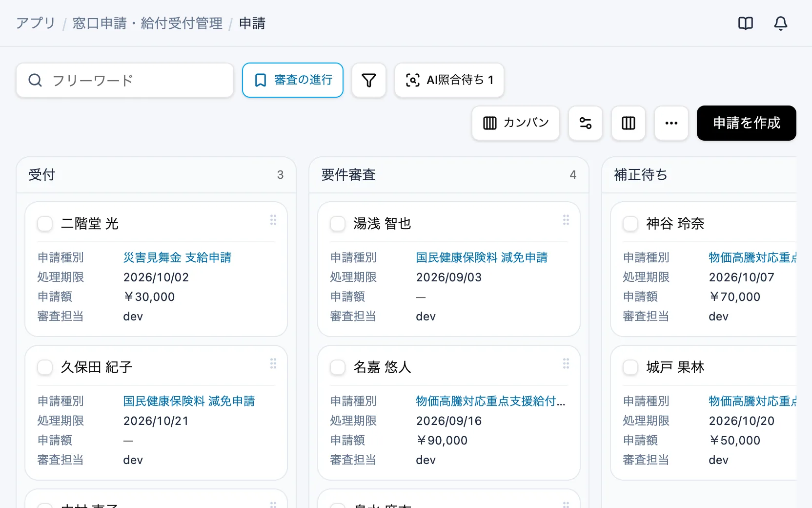Screen dimensions: 812x508
Task: Go to 窓口申請・給付受付管理 breadcrumb
Action: [x=147, y=23]
